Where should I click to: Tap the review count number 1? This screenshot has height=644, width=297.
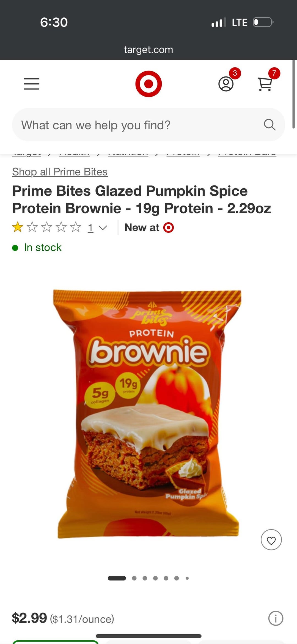click(90, 228)
